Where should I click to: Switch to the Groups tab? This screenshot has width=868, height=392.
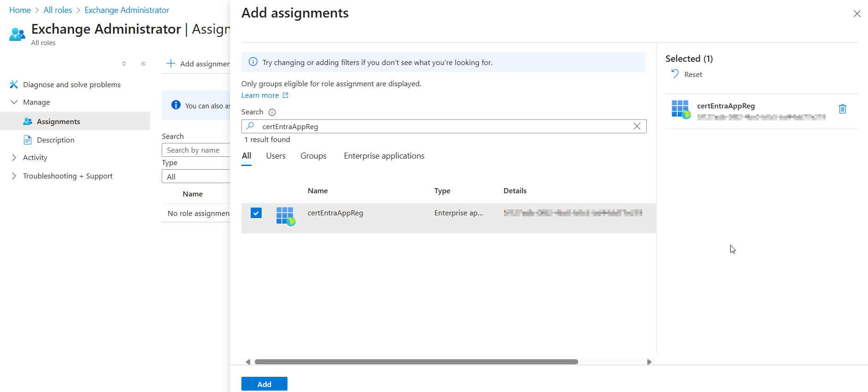tap(313, 156)
